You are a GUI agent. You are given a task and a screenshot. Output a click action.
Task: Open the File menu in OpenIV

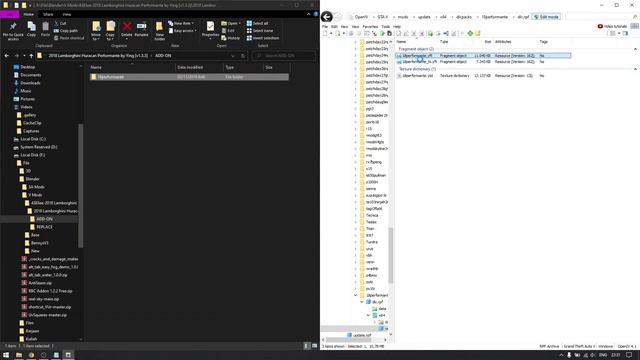[325, 27]
